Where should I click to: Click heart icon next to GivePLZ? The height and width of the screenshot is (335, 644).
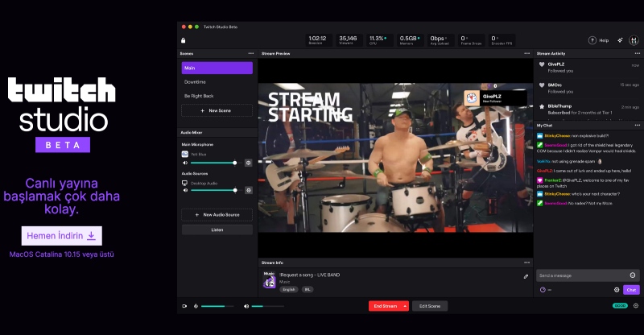542,64
